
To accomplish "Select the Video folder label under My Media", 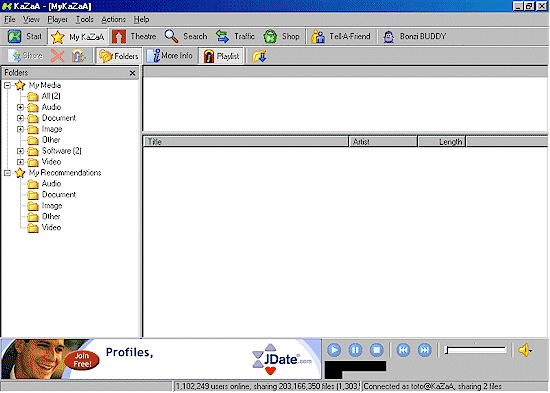I will pyautogui.click(x=51, y=162).
